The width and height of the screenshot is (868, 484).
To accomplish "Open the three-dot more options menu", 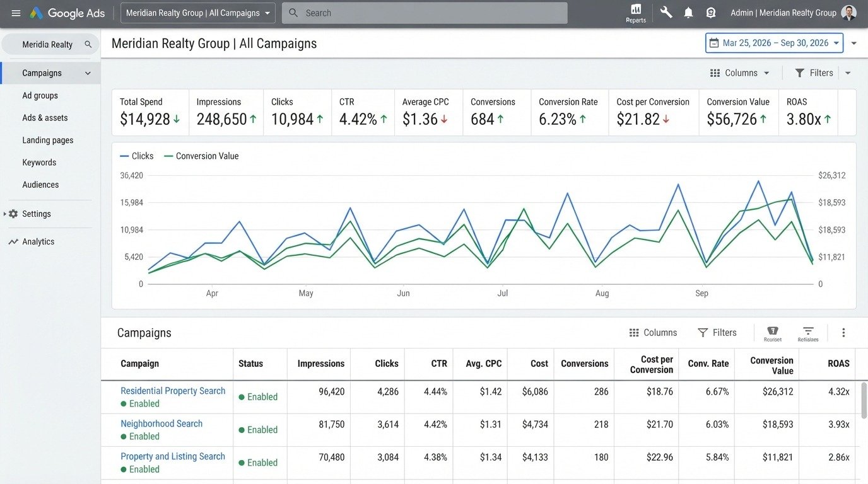I will 843,333.
